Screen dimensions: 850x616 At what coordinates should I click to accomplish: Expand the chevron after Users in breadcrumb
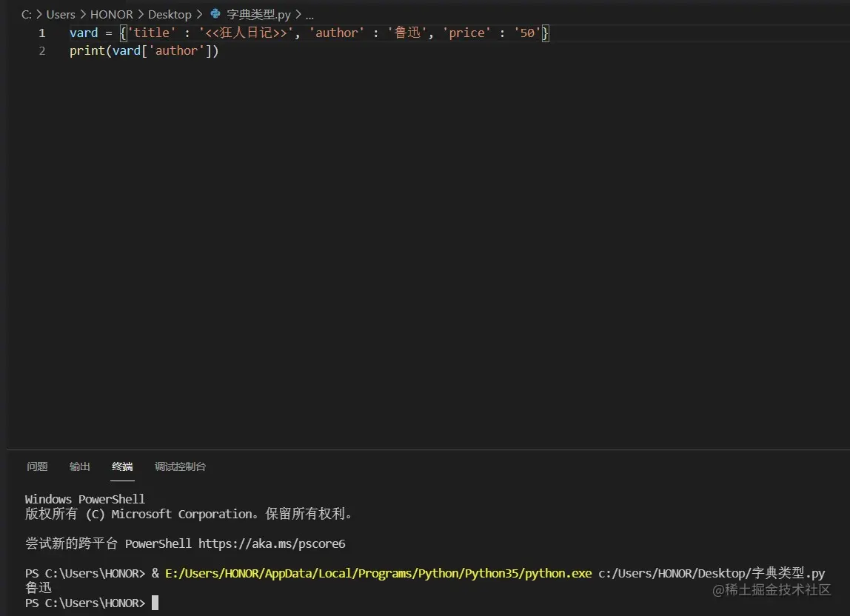coord(83,15)
